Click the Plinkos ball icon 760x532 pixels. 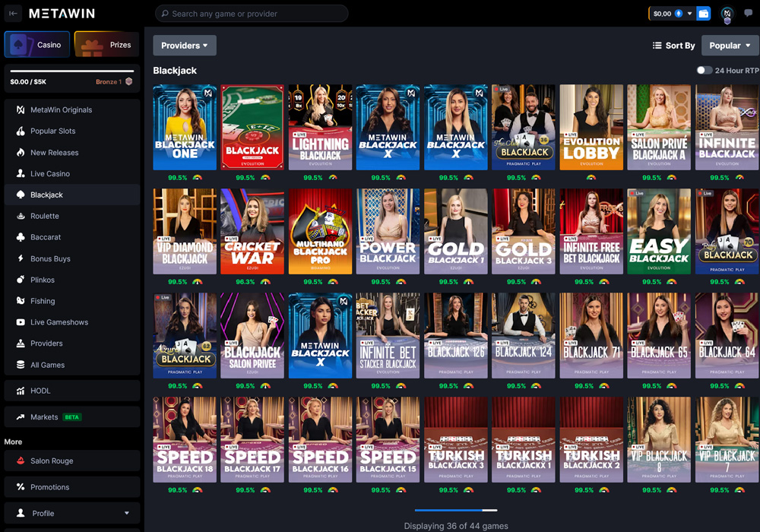(21, 280)
